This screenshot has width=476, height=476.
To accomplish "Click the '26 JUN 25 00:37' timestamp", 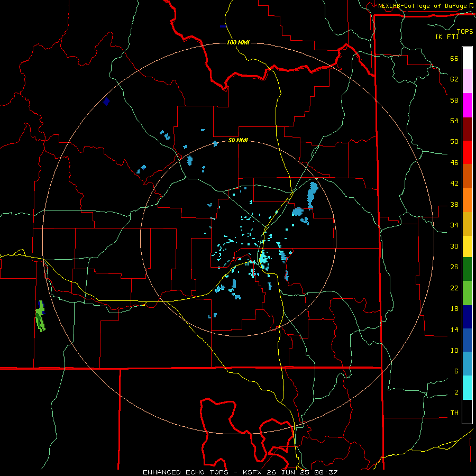I will pos(303,472).
